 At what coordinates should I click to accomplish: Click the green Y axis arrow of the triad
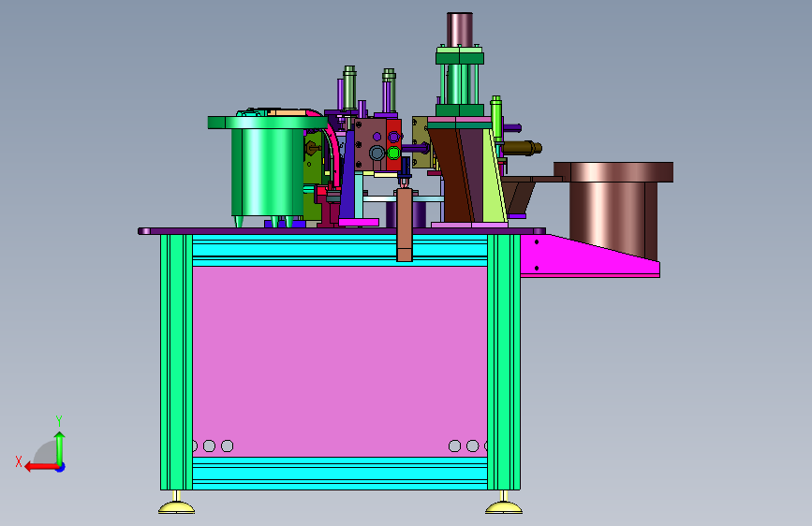coord(60,447)
